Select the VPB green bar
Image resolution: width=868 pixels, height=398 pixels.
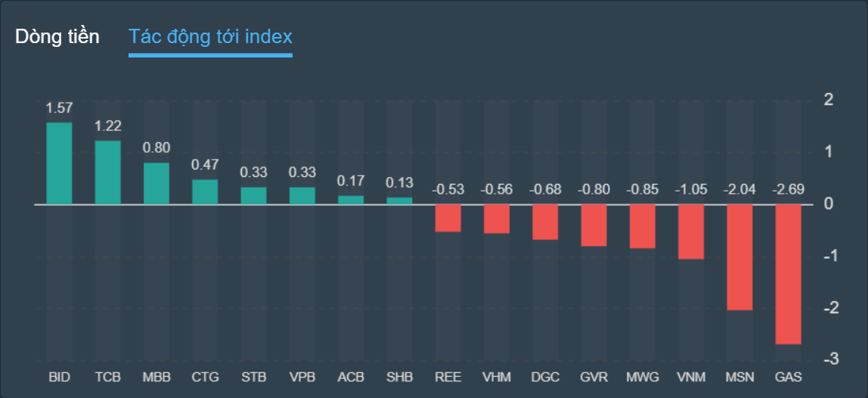click(302, 196)
